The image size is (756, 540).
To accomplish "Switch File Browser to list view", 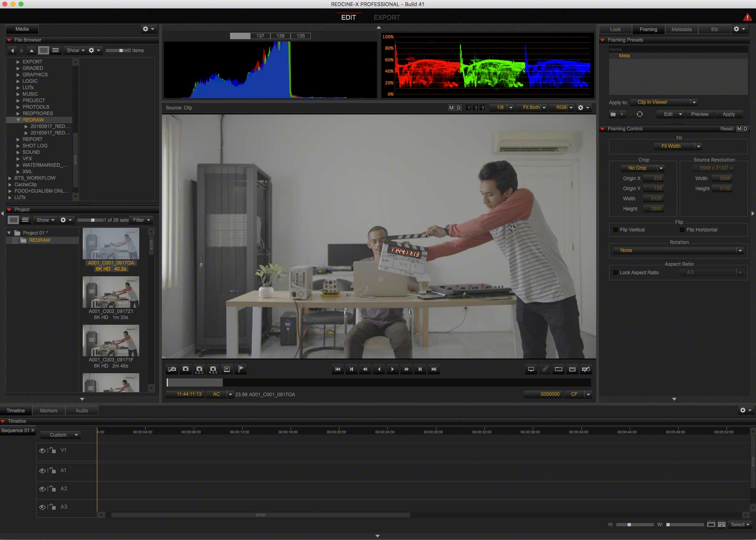I will point(56,50).
